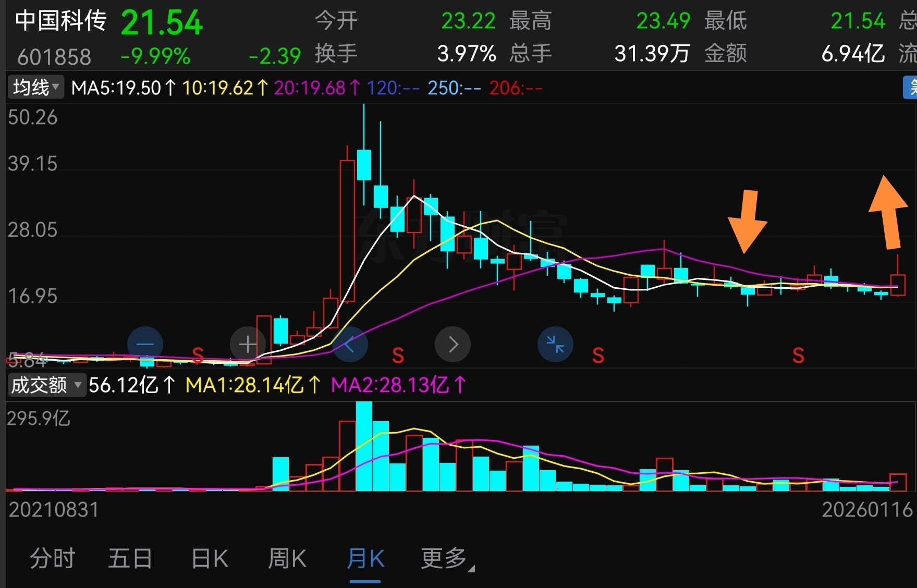Viewport: 917px width, 588px height.
Task: Tap the 50.26 price axis label
Action: click(x=32, y=117)
